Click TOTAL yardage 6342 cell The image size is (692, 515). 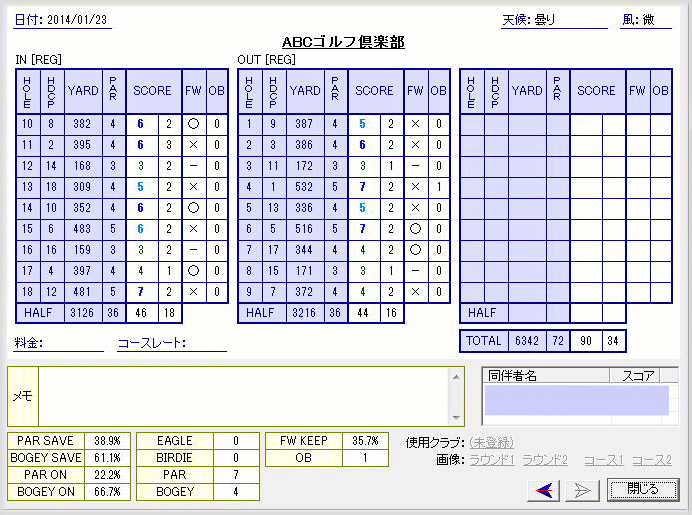pos(527,341)
